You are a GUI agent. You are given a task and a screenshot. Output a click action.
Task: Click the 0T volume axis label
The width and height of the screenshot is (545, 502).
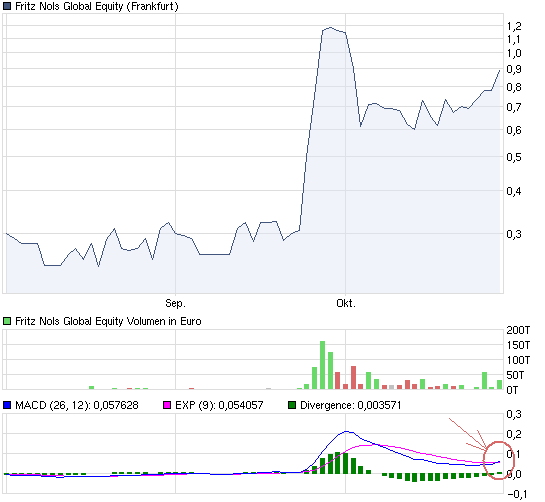point(512,390)
